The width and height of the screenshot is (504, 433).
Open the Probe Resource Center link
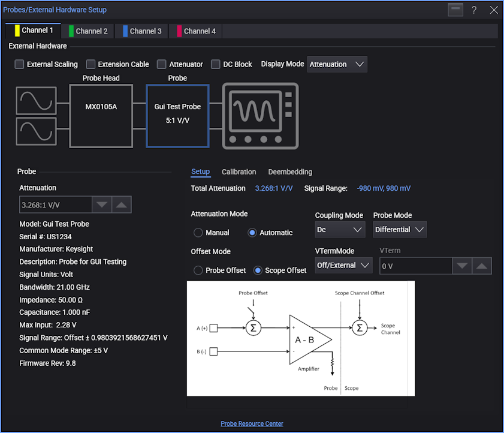(x=252, y=423)
